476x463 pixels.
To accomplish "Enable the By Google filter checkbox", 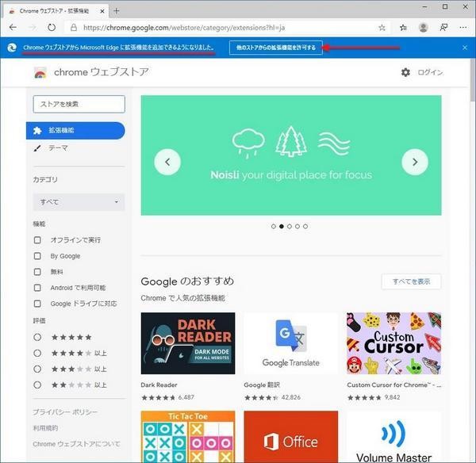I will (x=37, y=256).
